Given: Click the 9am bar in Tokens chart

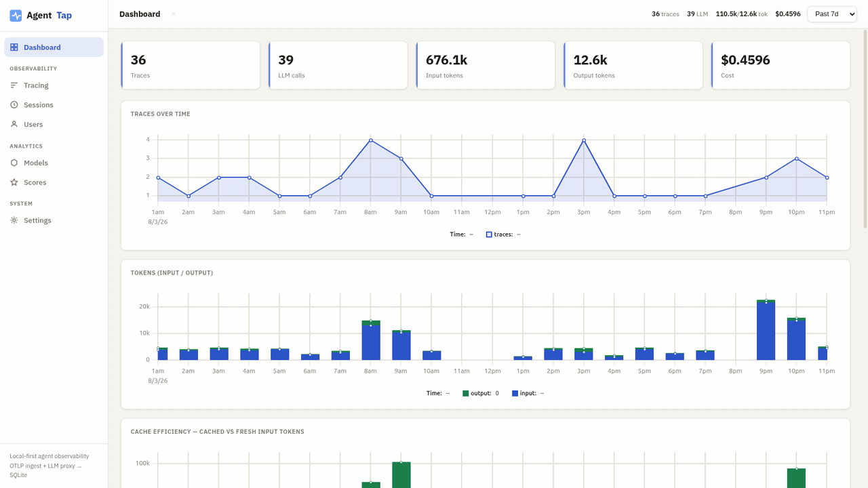Looking at the screenshot, I should point(401,345).
